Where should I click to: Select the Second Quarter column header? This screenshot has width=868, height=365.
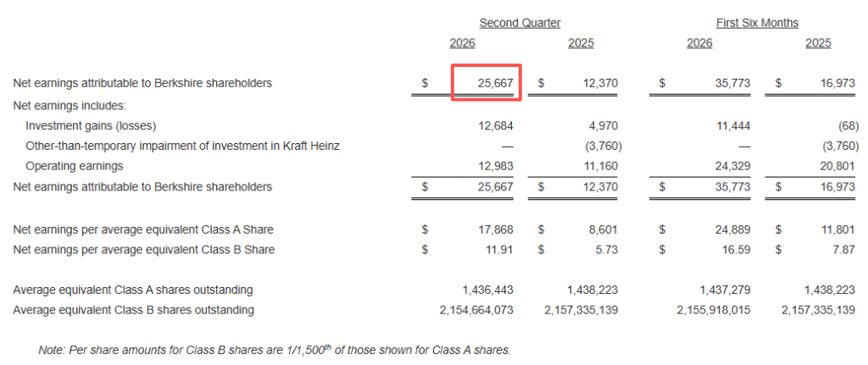(x=520, y=23)
